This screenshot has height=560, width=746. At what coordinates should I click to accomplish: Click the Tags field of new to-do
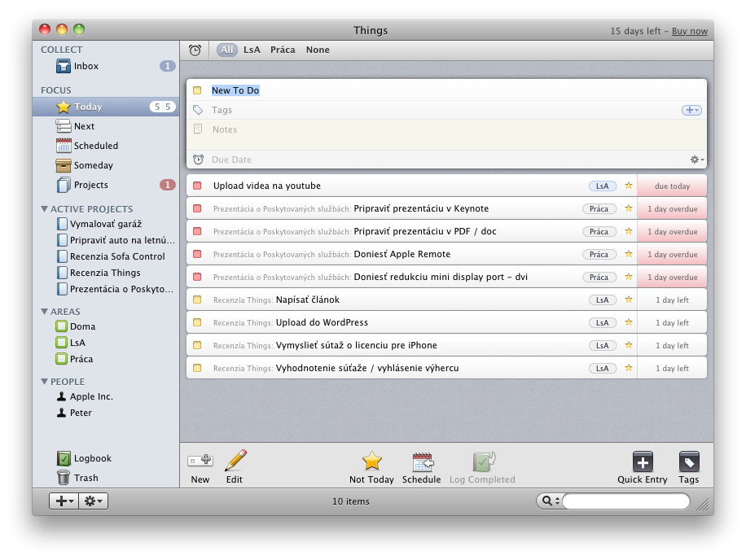(446, 110)
